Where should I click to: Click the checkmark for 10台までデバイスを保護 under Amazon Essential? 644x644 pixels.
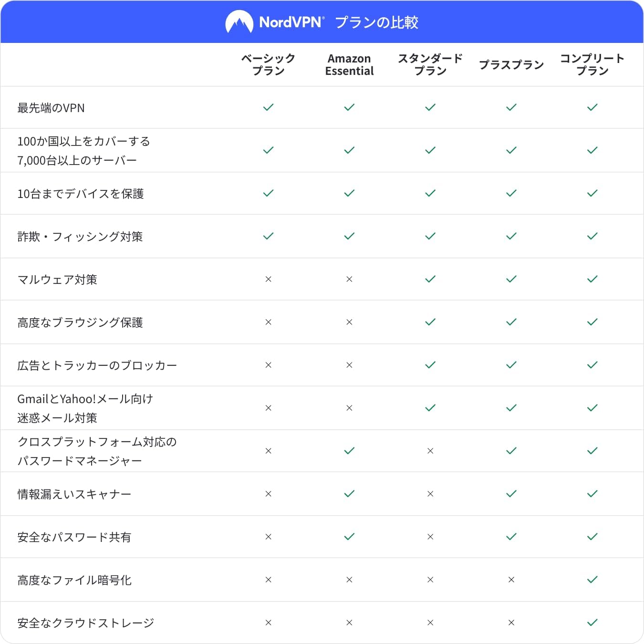[x=349, y=193]
